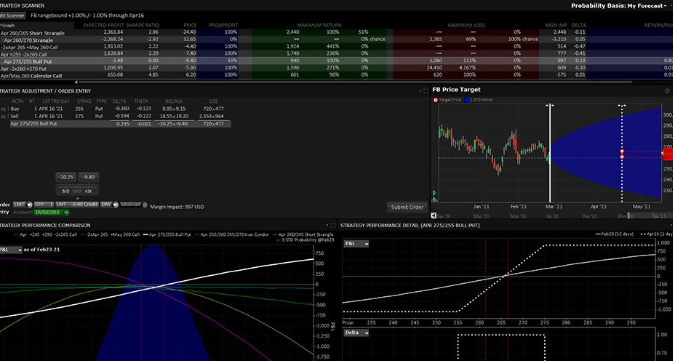Click Apr 275/255 Bull Put combo summary row

(120, 124)
